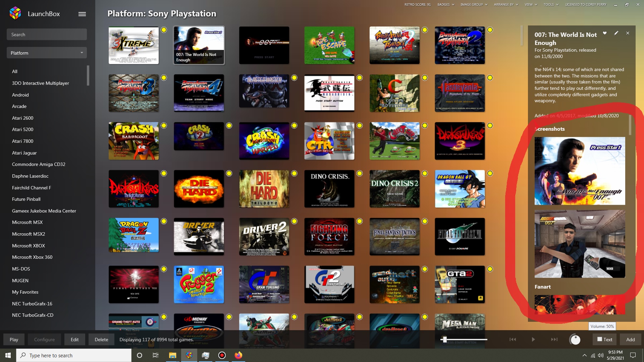Click the badge on Dino Crisis game
This screenshot has height=362, width=644.
point(360,173)
